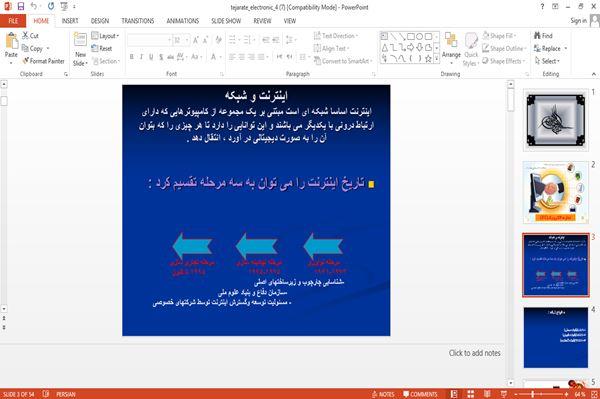Open the font size dropdown
Screen dimensions: 600x399
pos(187,40)
